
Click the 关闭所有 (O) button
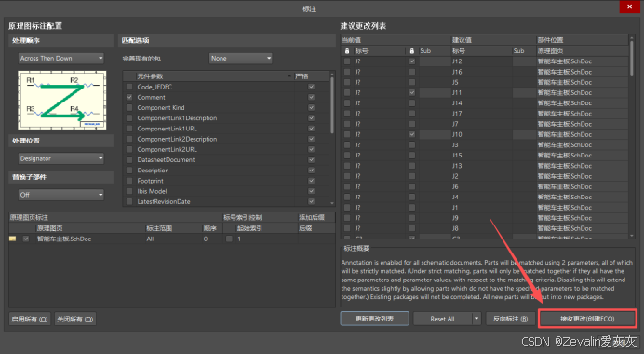click(x=75, y=319)
